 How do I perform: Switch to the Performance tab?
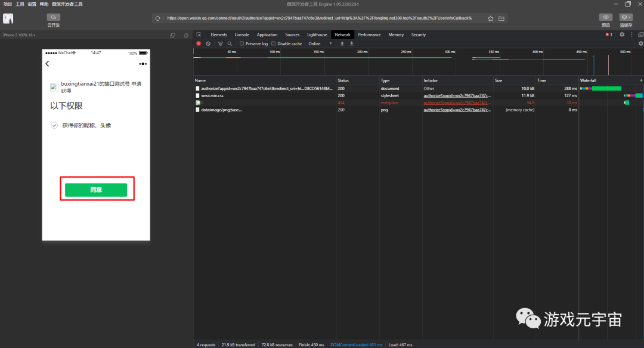(x=369, y=35)
